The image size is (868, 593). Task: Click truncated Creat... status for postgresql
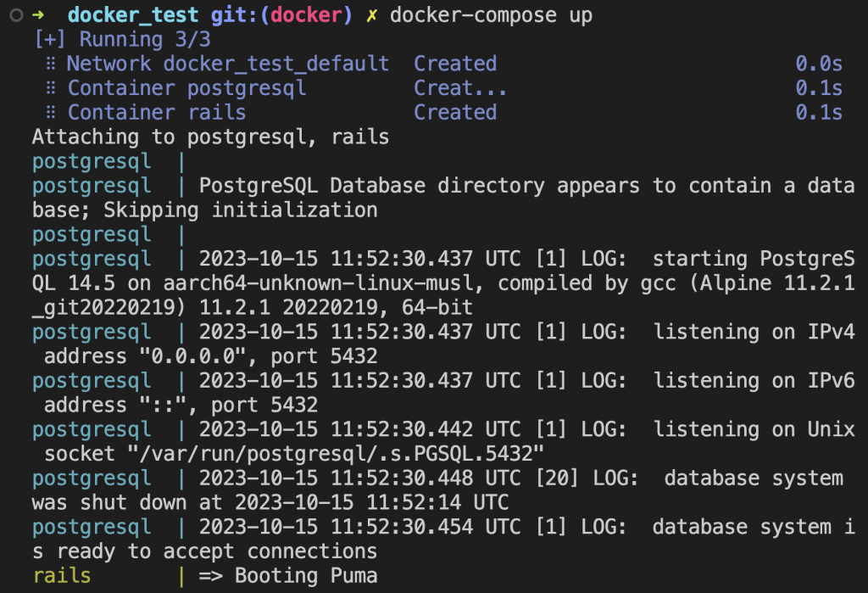[460, 88]
